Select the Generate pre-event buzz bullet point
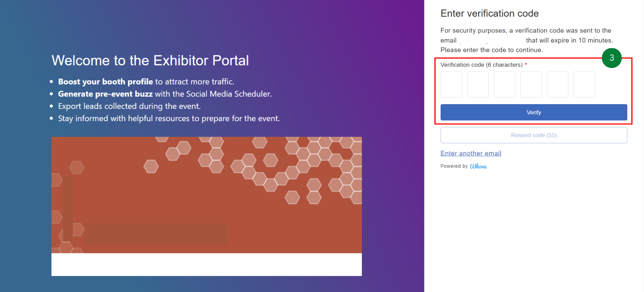Image resolution: width=644 pixels, height=292 pixels. click(165, 94)
